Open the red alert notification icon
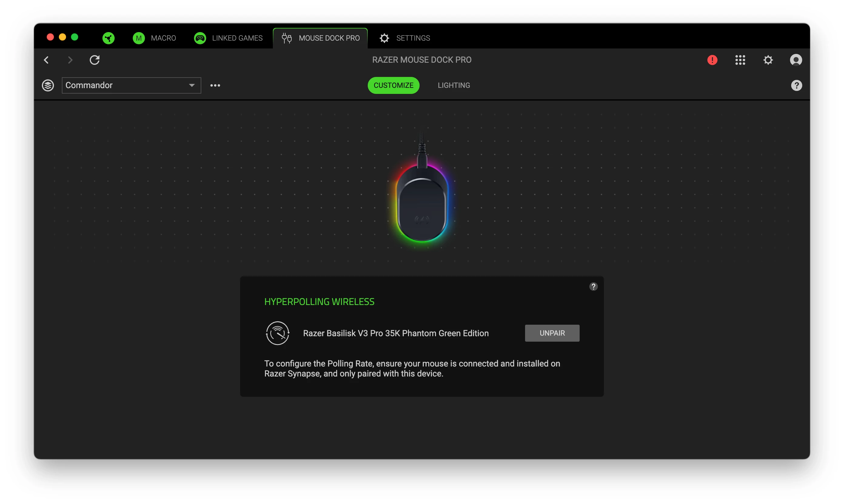844x504 pixels. point(712,60)
